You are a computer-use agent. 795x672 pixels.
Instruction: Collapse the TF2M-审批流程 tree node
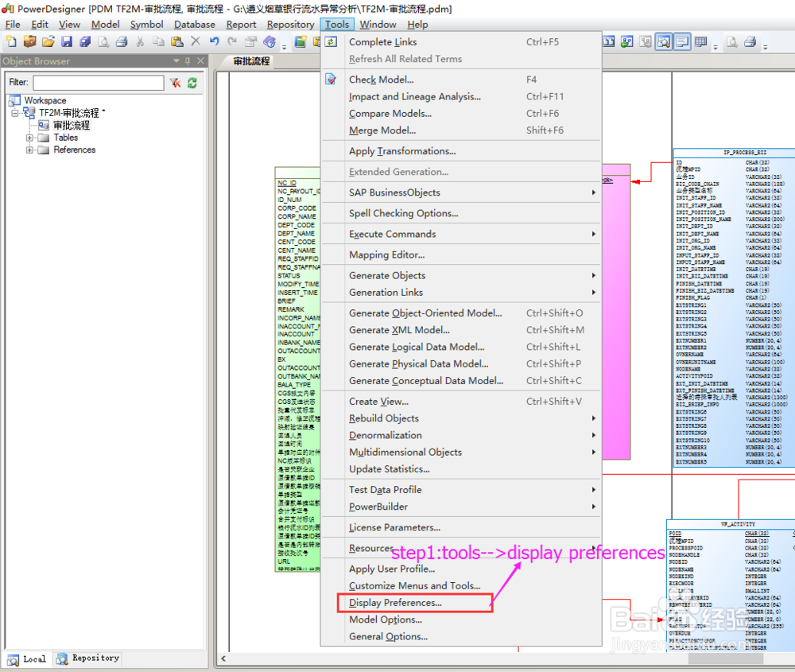tap(15, 113)
